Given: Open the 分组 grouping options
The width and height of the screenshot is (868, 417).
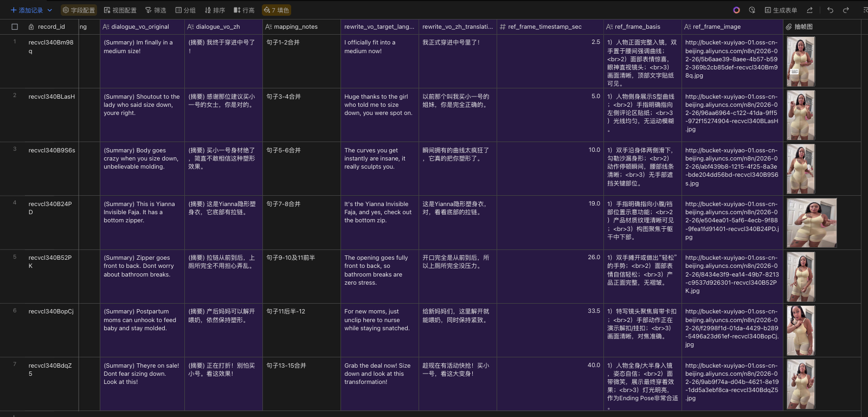Looking at the screenshot, I should pyautogui.click(x=185, y=10).
